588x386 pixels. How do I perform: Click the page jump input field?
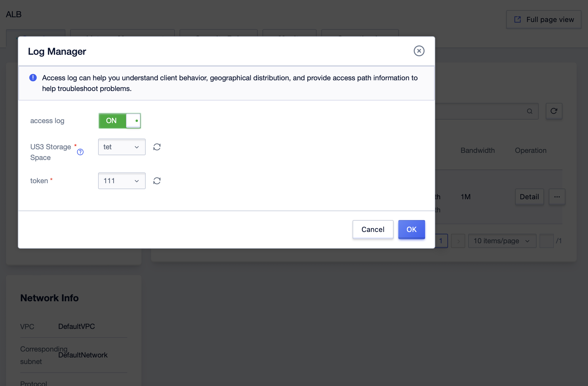click(546, 241)
